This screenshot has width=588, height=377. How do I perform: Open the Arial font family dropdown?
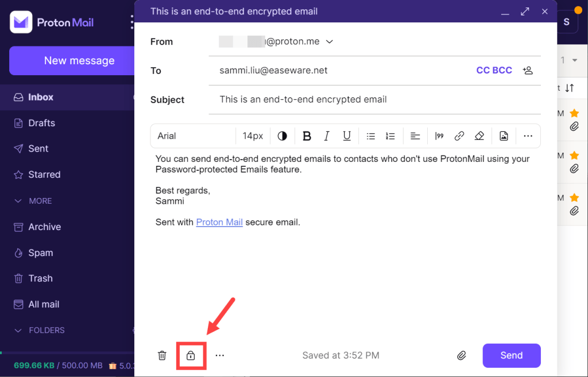click(192, 136)
